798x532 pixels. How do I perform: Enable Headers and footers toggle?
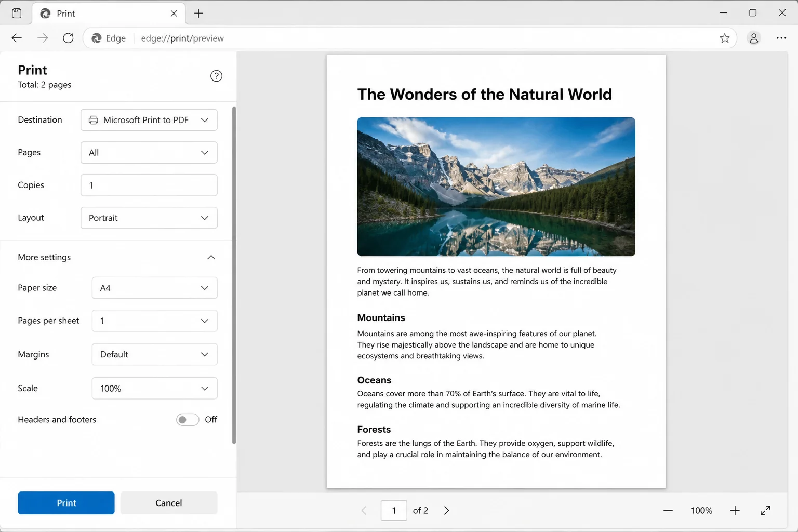point(188,420)
